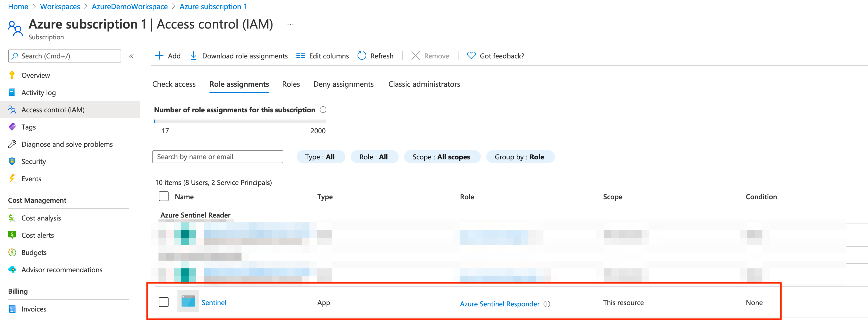Open the Group by : Role filter
This screenshot has width=868, height=322.
[x=520, y=157]
